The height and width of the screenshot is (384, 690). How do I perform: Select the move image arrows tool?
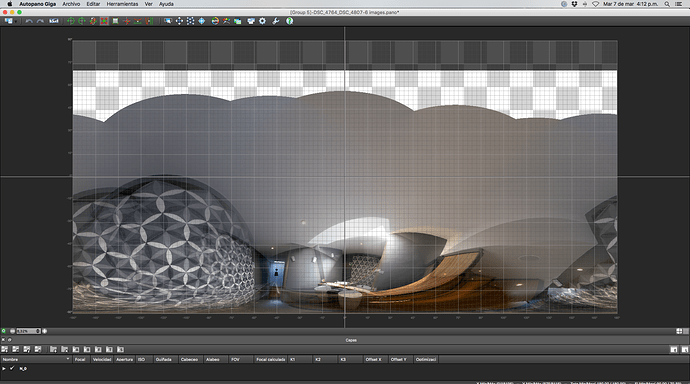click(x=179, y=21)
